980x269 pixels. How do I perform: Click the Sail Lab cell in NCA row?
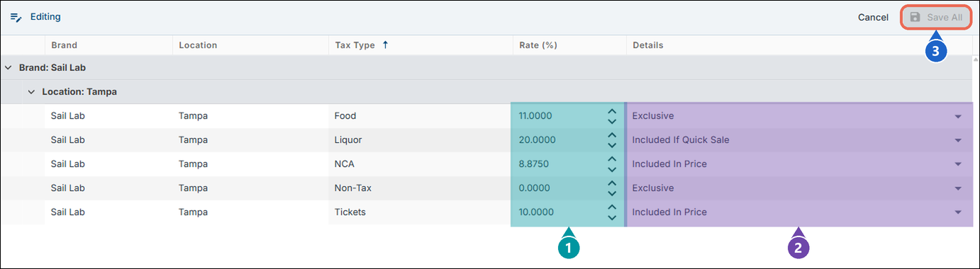pyautogui.click(x=108, y=164)
